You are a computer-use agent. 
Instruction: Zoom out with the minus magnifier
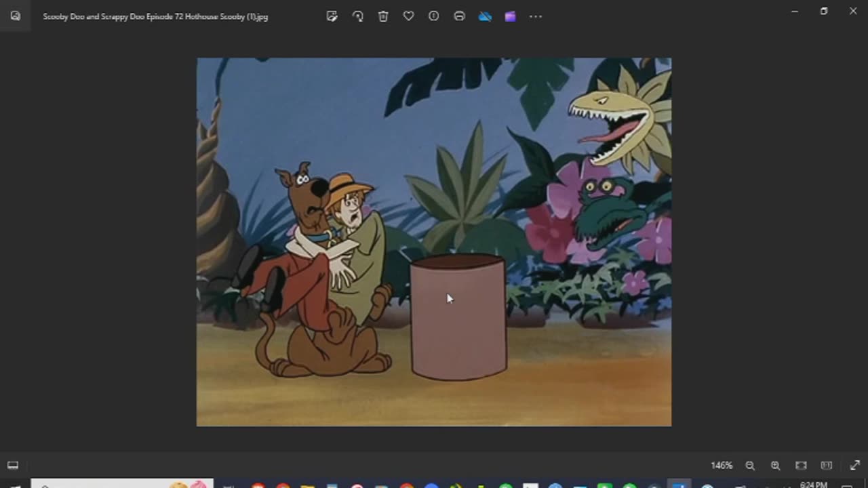(x=750, y=466)
